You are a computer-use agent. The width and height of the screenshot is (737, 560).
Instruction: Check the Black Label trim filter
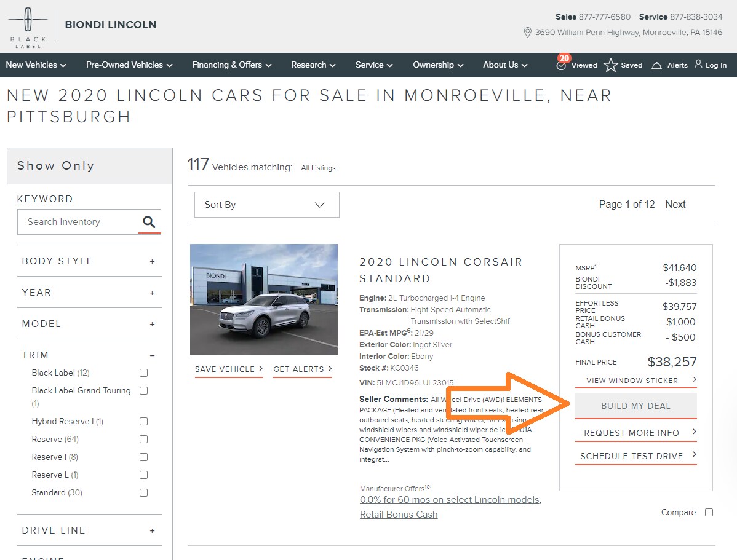point(144,373)
